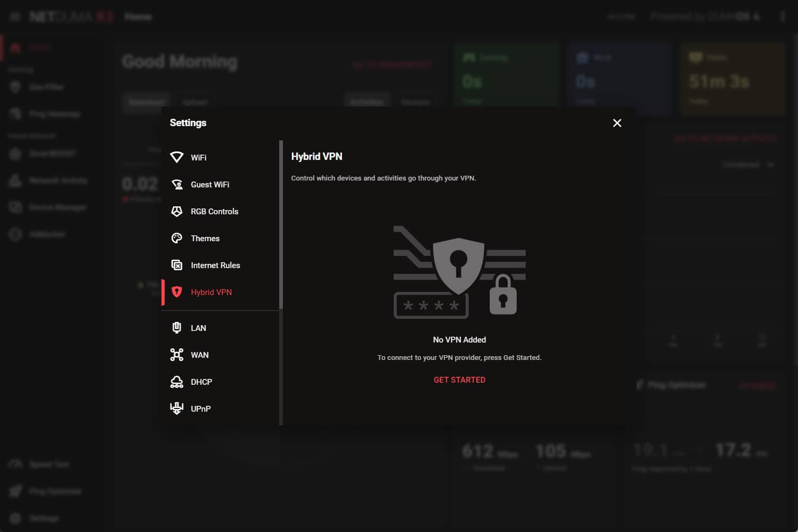Select the RGB Controls icon

pos(177,211)
